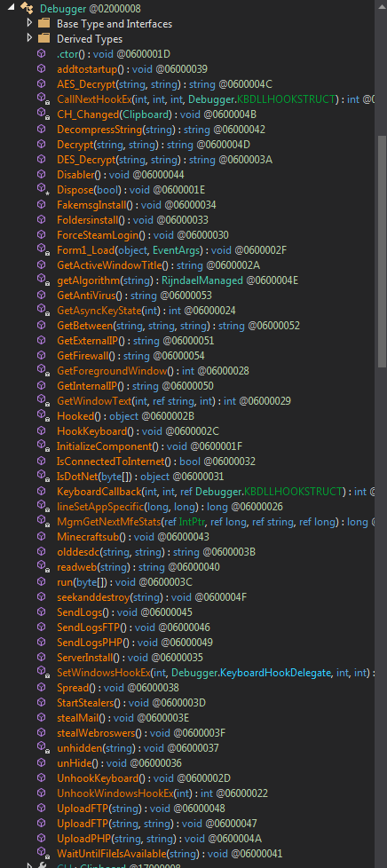
Task: Open MgmGetNextMfeStats method
Action: (x=216, y=522)
